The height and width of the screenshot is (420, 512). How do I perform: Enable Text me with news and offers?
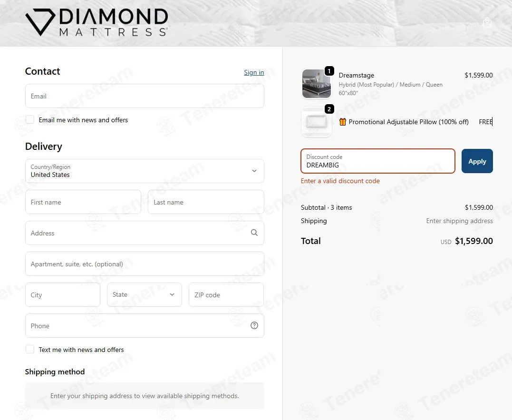[30, 349]
